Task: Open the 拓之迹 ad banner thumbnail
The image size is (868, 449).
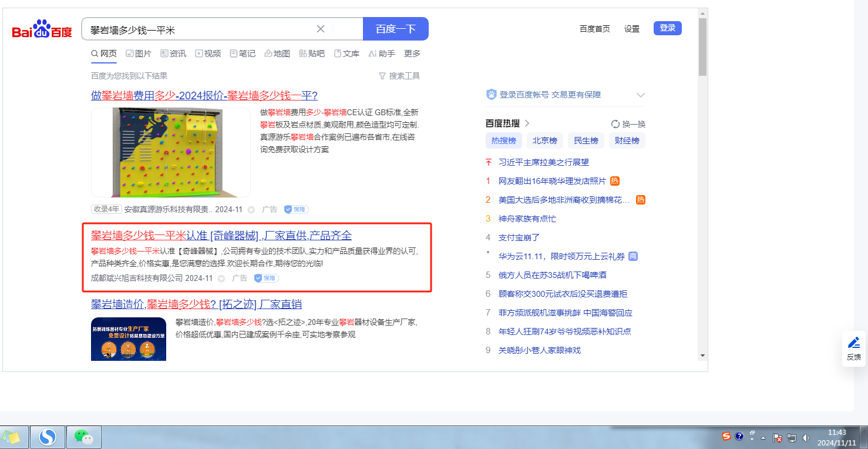Action: coord(129,339)
